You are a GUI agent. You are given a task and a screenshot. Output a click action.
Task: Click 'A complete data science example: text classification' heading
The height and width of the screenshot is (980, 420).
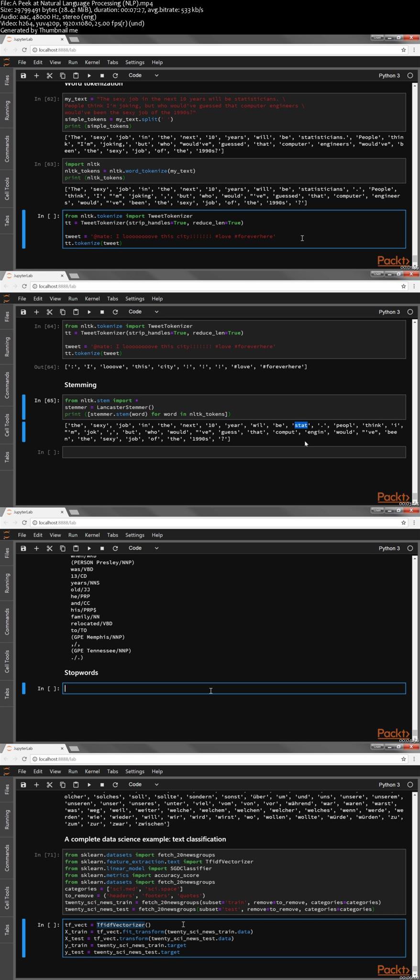[x=145, y=839]
